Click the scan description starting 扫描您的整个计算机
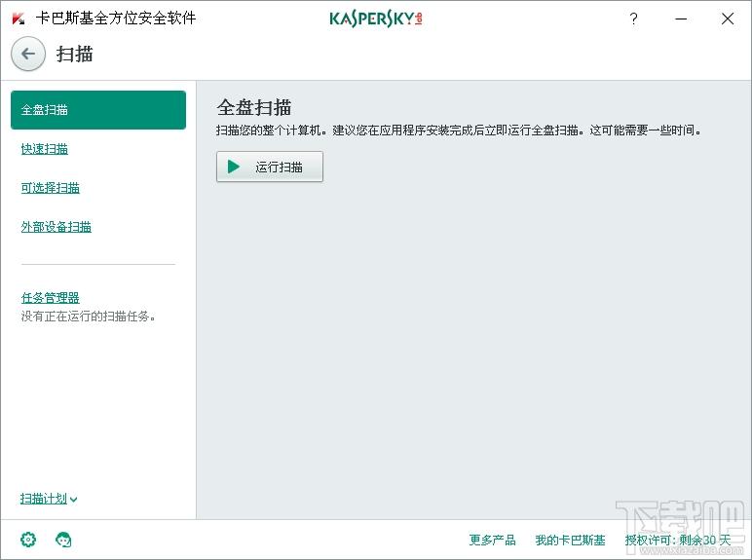The height and width of the screenshot is (560, 752). point(458,130)
